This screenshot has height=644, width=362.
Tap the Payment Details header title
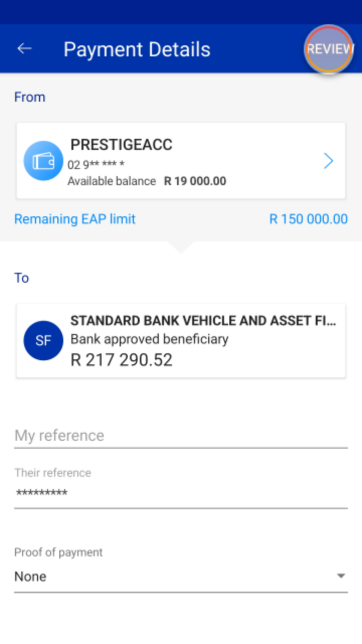pyautogui.click(x=137, y=49)
